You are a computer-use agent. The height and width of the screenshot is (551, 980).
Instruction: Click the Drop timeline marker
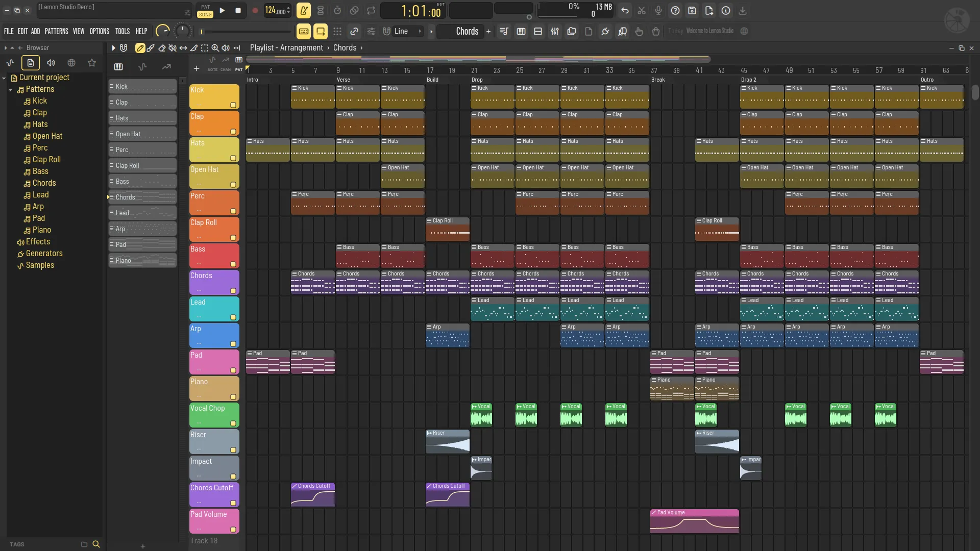click(x=477, y=80)
